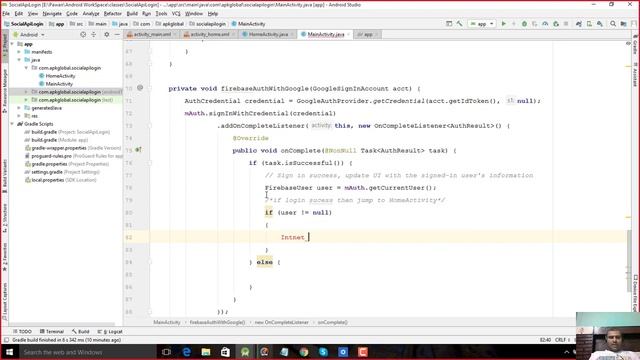Run the app with the green play button
The height and width of the screenshot is (360, 640).
click(x=504, y=24)
